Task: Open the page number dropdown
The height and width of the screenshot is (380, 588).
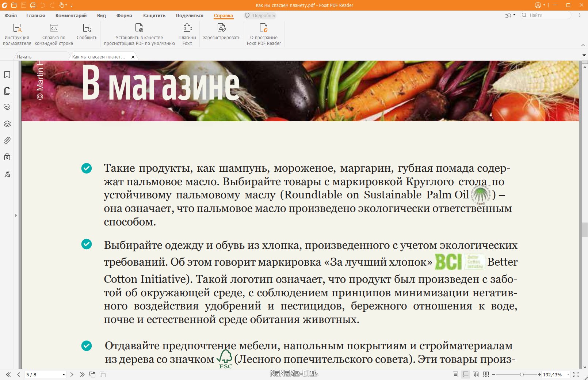Action: point(64,375)
